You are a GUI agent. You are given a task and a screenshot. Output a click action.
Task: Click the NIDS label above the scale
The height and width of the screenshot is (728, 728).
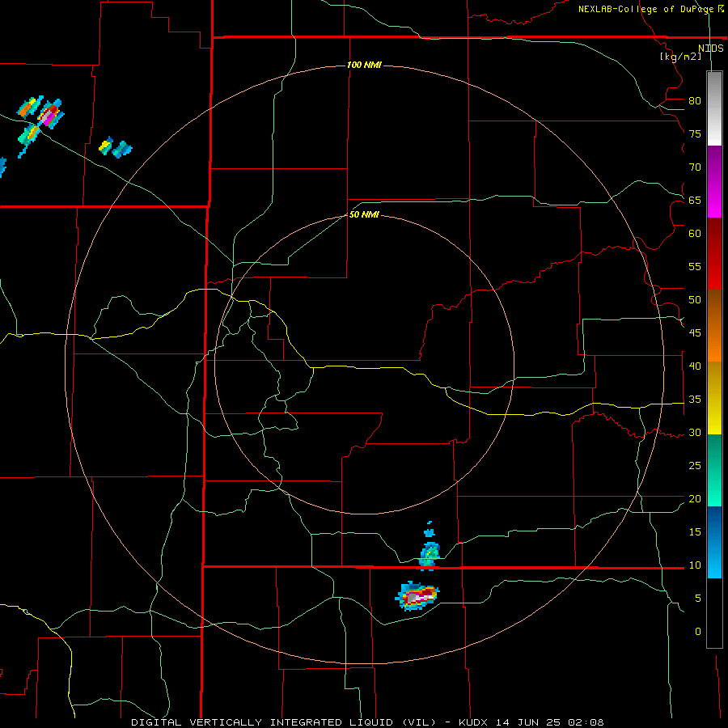point(711,49)
